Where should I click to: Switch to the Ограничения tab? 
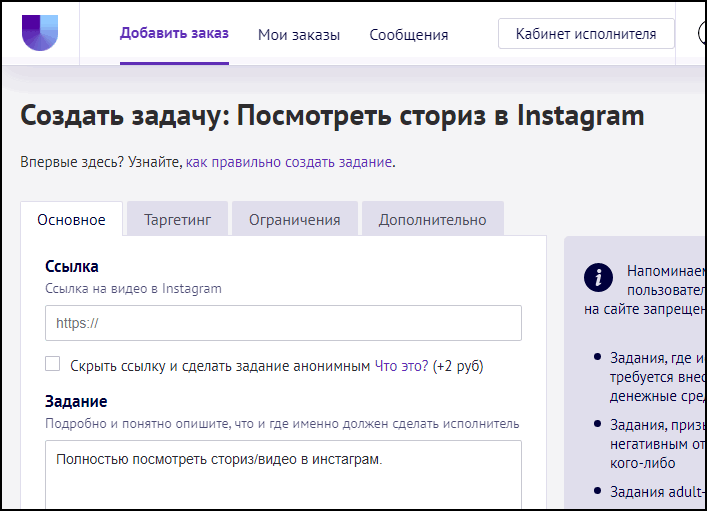tap(294, 220)
